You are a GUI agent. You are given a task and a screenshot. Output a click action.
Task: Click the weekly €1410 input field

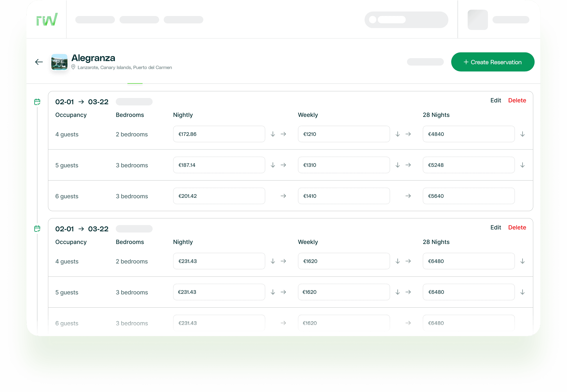344,196
